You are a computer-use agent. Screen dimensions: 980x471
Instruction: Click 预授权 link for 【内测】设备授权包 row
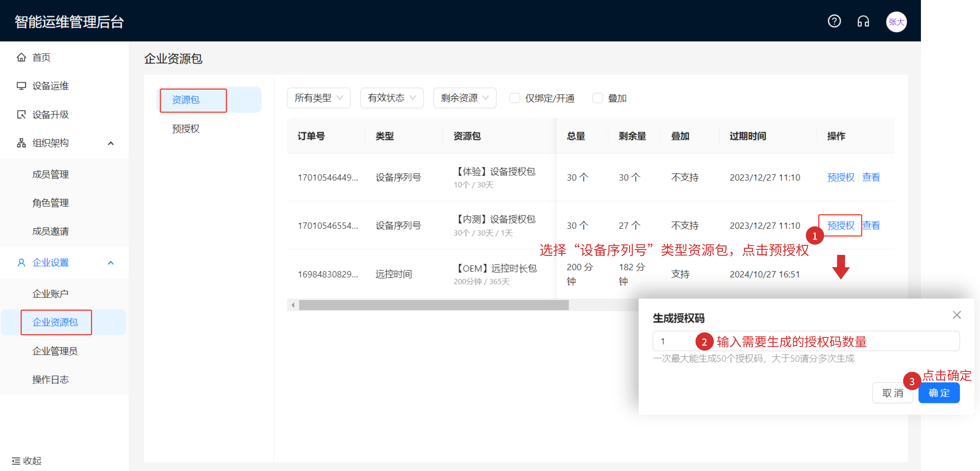(x=840, y=226)
